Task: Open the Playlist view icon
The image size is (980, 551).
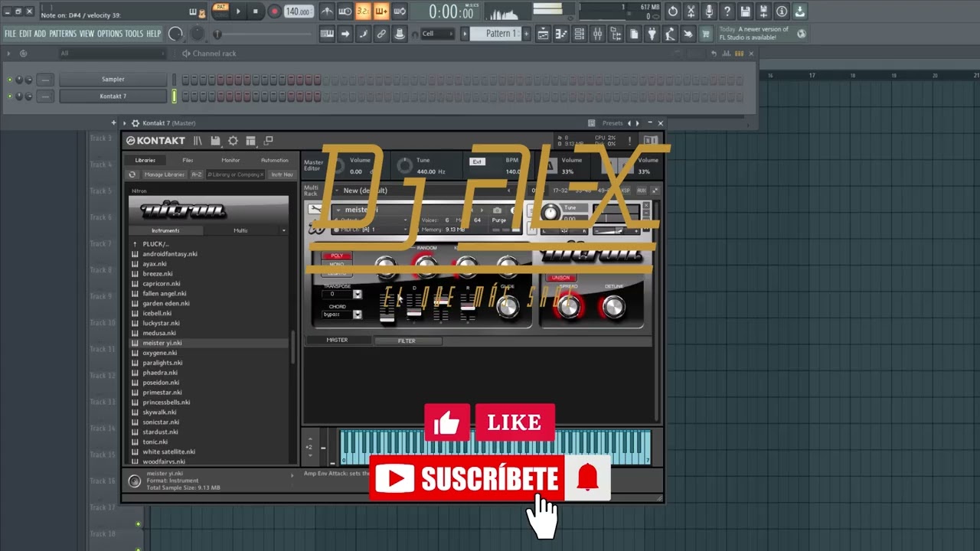Action: (x=543, y=34)
